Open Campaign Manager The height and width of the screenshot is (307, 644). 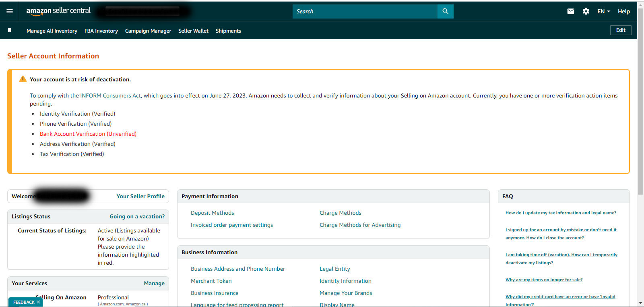(x=148, y=31)
